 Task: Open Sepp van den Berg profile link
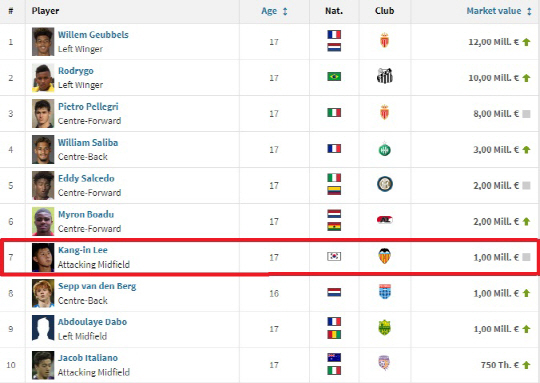[x=97, y=286]
